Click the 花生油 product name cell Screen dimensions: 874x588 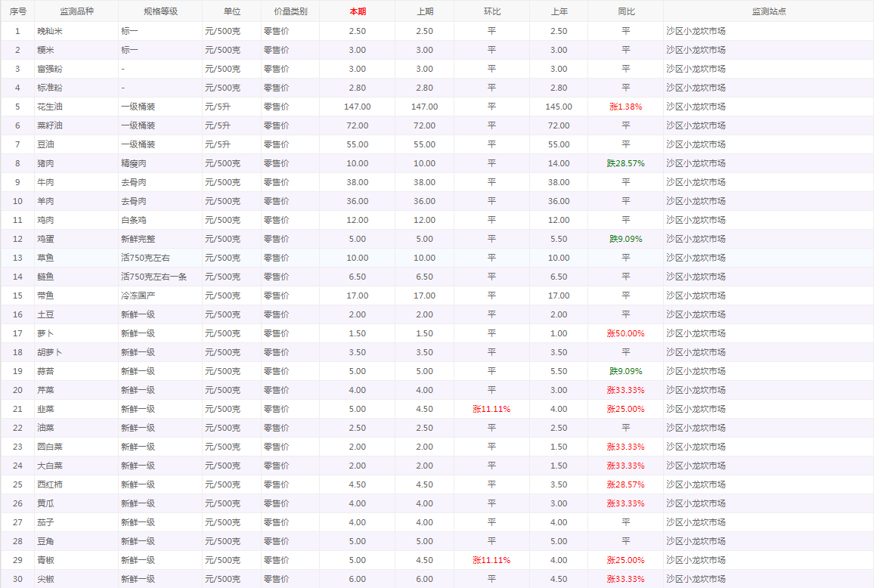coord(51,107)
